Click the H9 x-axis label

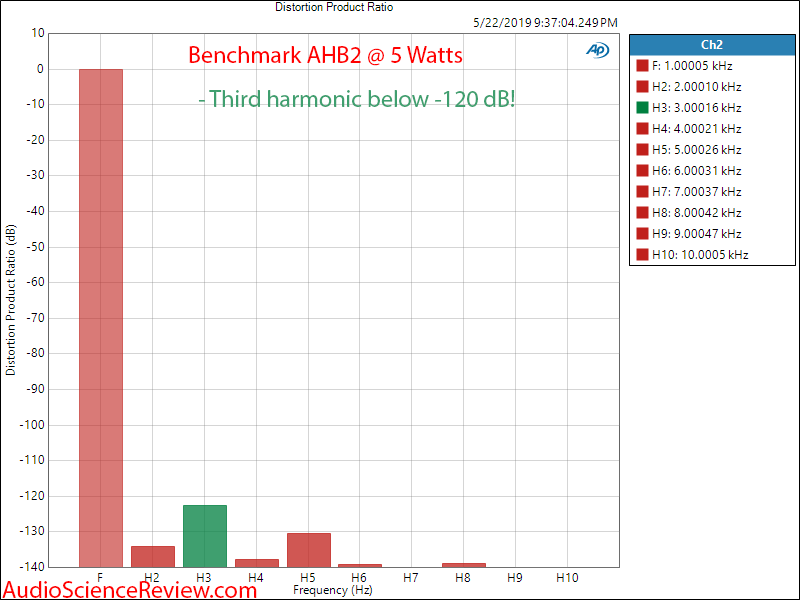tap(515, 578)
